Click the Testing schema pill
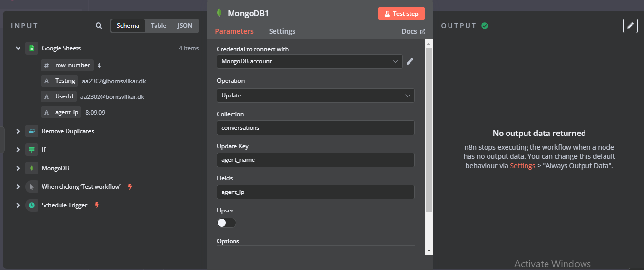 point(59,81)
